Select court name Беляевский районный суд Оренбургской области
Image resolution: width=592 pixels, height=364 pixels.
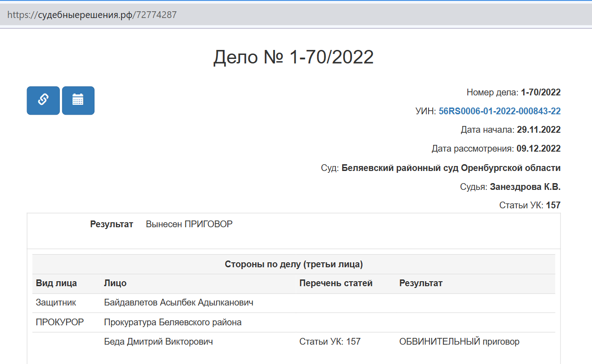tap(451, 168)
